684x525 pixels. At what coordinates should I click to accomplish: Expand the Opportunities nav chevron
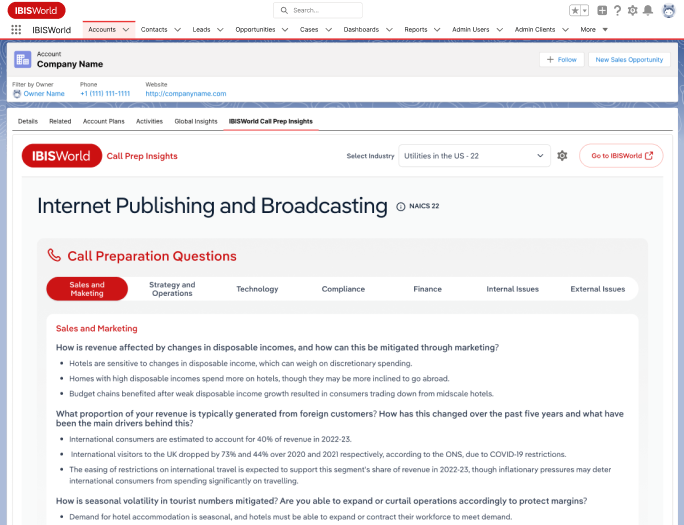tap(286, 30)
